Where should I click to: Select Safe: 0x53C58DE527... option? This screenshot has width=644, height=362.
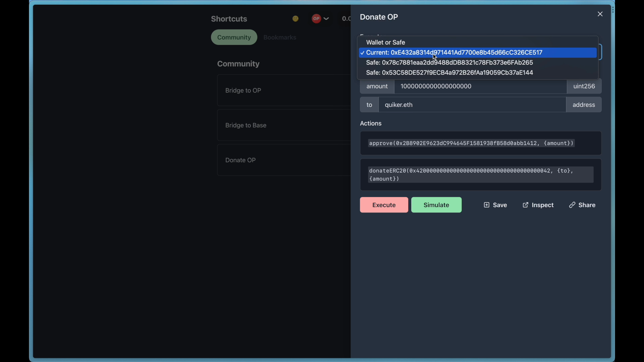tap(478, 73)
